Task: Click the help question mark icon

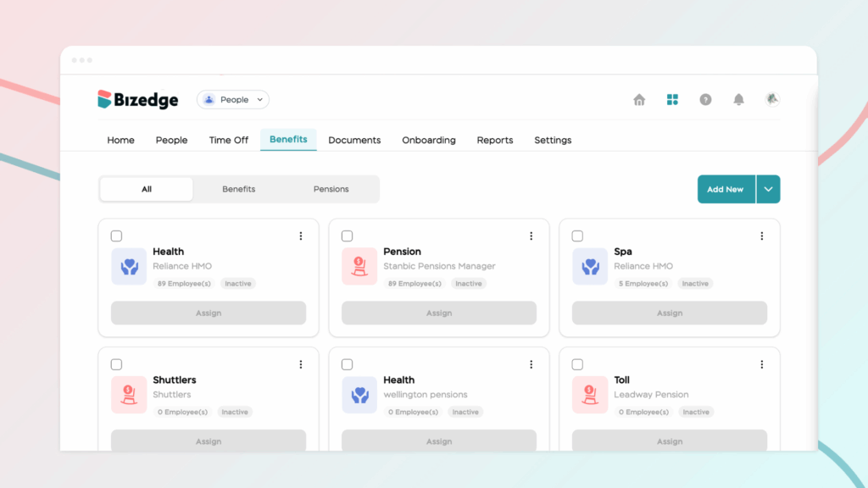Action: [x=705, y=100]
